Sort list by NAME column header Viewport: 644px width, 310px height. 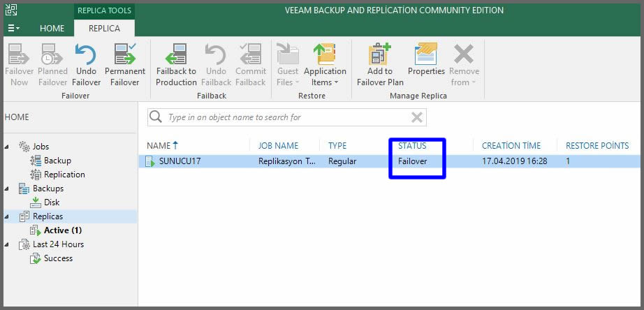(159, 146)
